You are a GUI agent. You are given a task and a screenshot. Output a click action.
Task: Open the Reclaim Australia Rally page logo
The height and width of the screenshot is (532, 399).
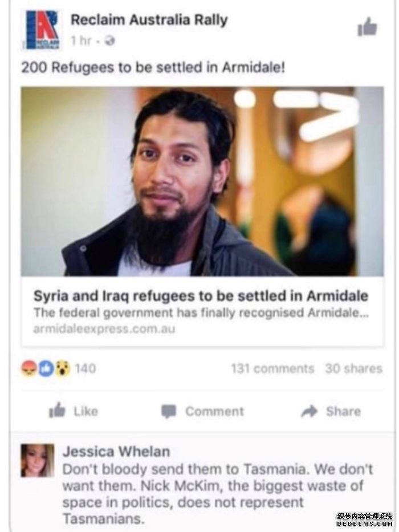(42, 30)
